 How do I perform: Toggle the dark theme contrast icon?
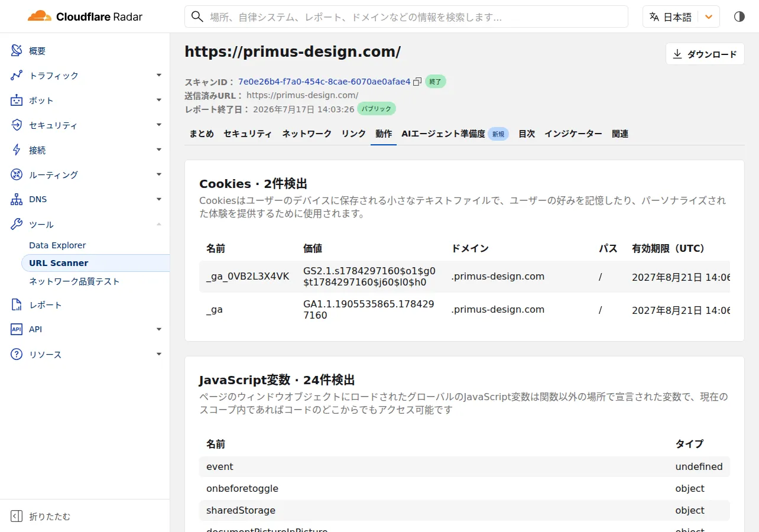tap(739, 17)
